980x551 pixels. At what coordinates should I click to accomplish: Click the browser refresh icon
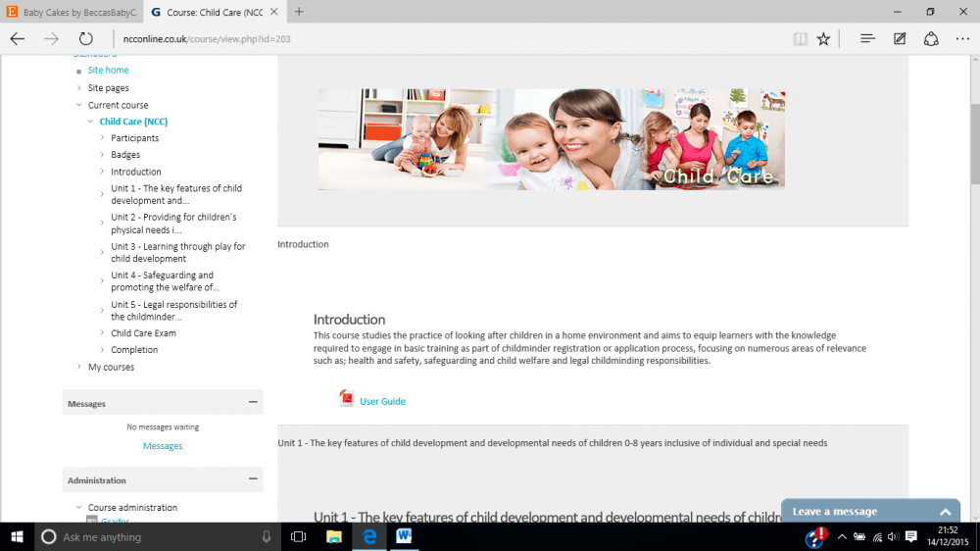[85, 39]
